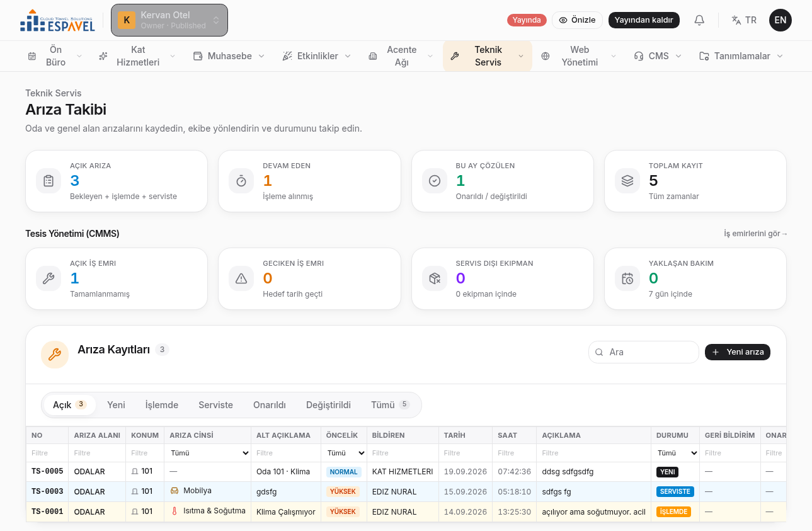Switch to the Tümü tab
The width and height of the screenshot is (812, 531).
391,405
